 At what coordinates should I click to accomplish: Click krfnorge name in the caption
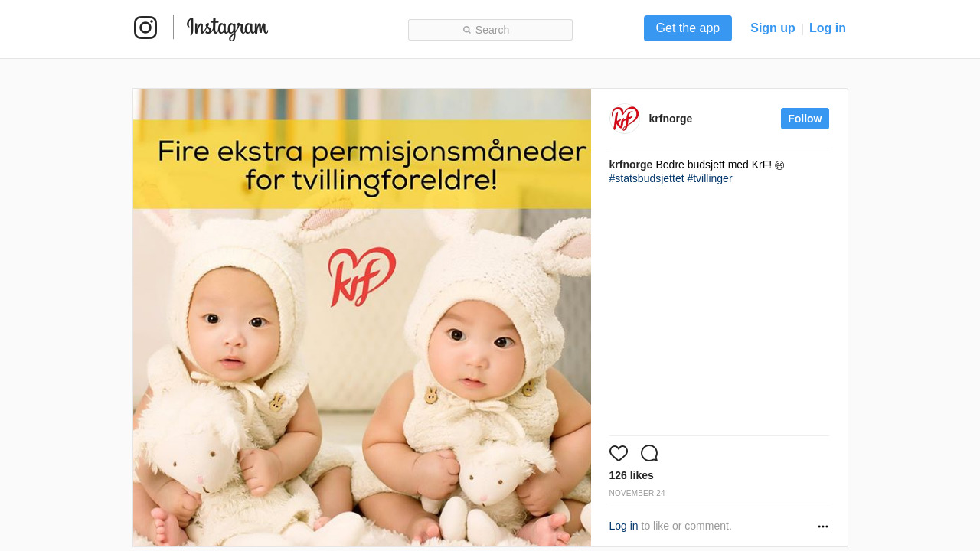coord(631,165)
